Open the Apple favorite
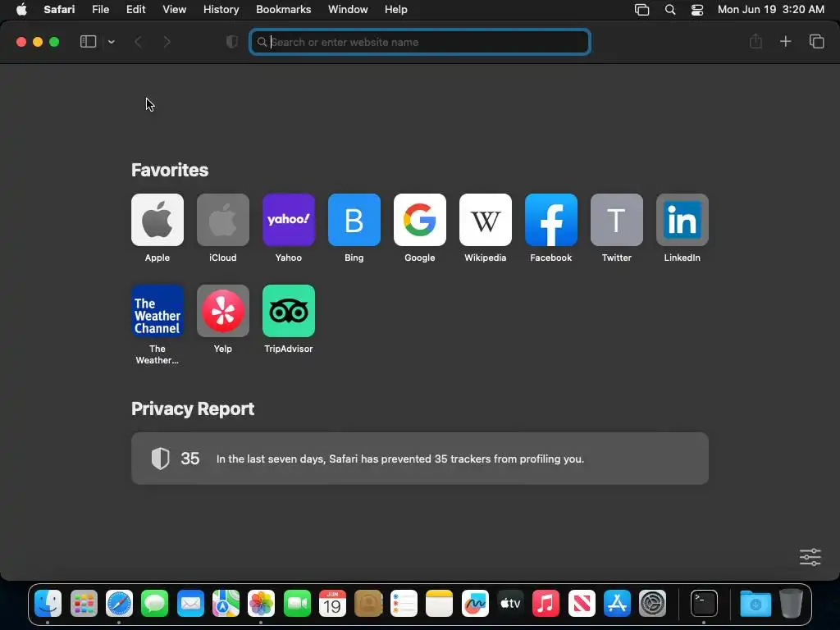Image resolution: width=840 pixels, height=630 pixels. [x=157, y=220]
